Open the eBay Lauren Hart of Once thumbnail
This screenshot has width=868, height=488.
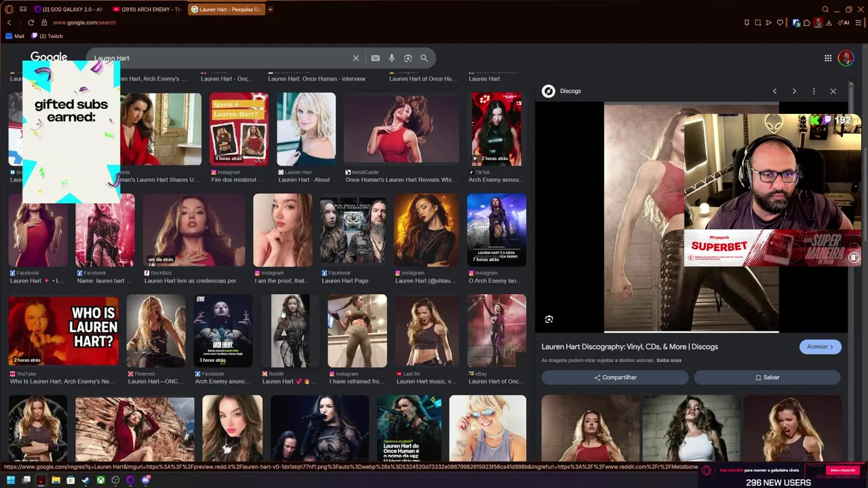(496, 331)
